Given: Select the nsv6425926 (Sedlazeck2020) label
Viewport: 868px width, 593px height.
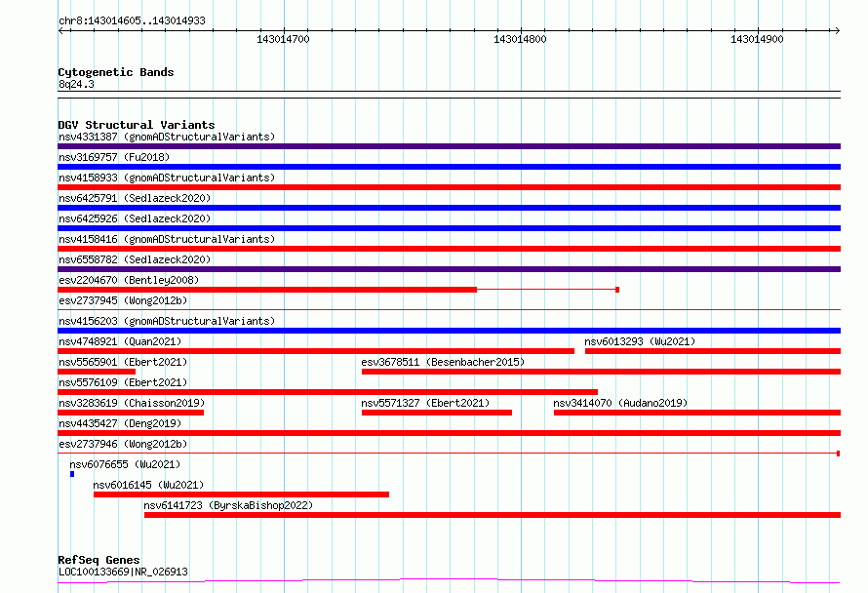Looking at the screenshot, I should [x=135, y=218].
